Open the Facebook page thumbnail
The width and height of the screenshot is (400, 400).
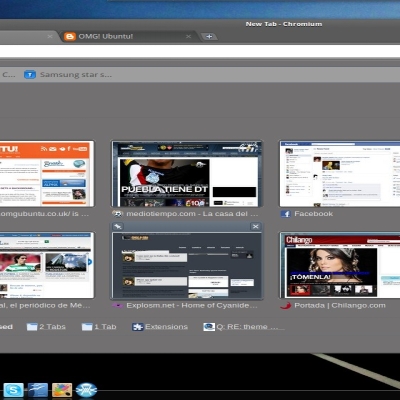click(x=340, y=174)
